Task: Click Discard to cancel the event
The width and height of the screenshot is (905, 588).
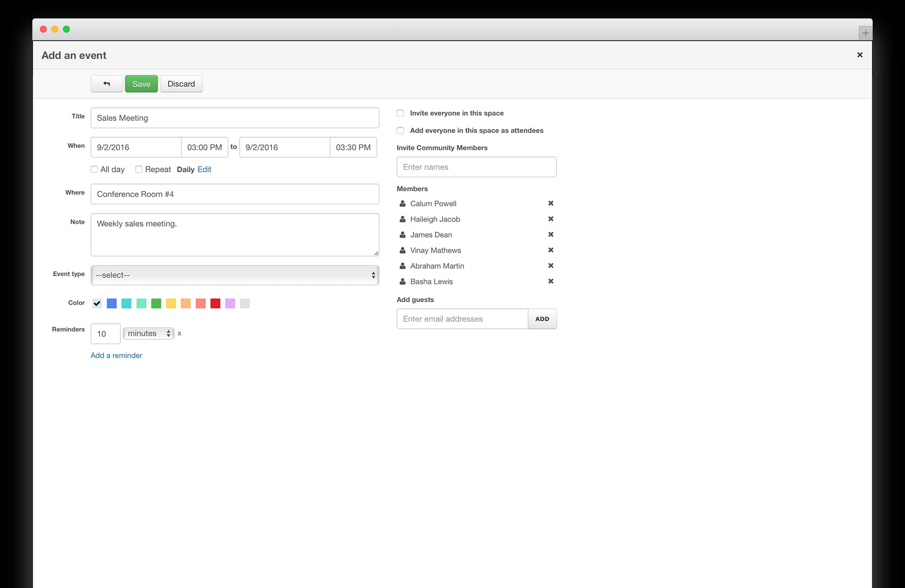Action: point(181,84)
